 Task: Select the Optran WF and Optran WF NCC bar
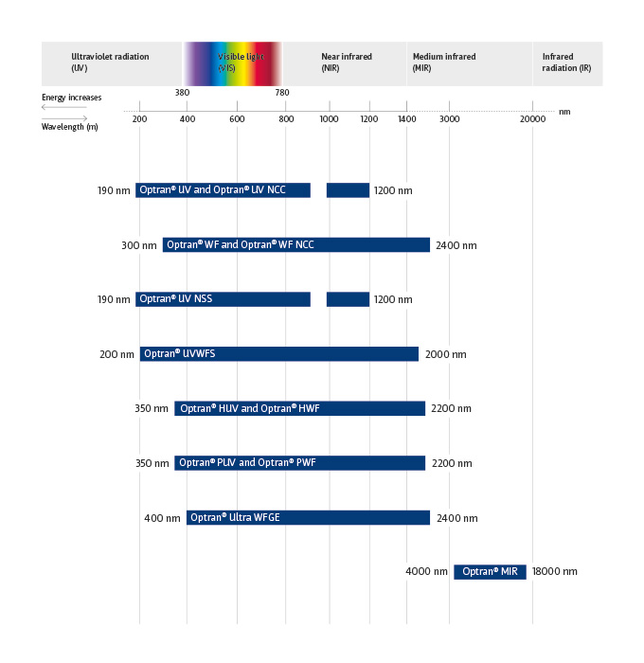295,245
